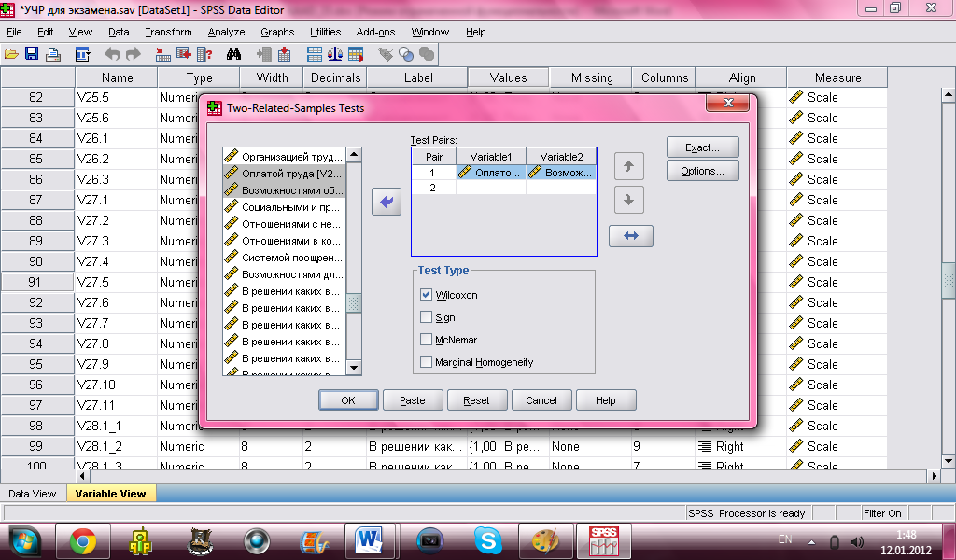Click the Weight Cases scales icon

(335, 54)
